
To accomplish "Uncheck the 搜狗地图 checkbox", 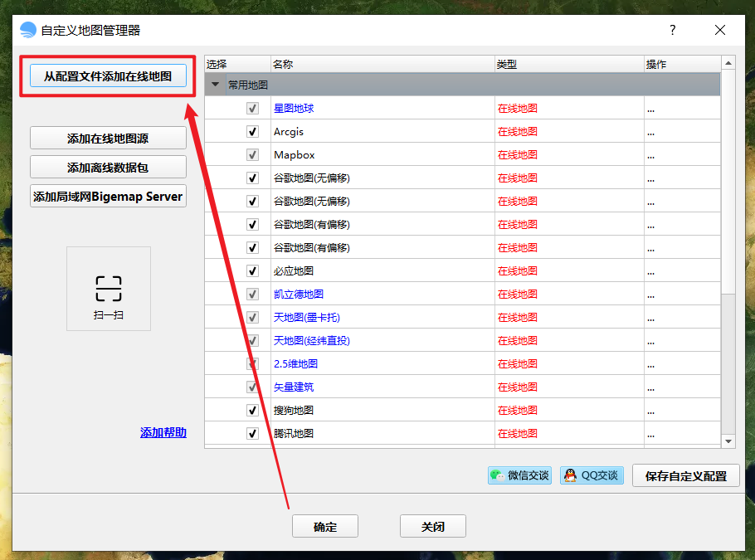I will (252, 410).
